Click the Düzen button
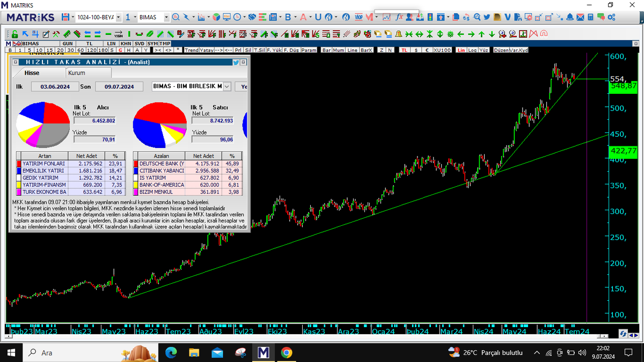Viewport: 644px width, 362px height. [501, 50]
